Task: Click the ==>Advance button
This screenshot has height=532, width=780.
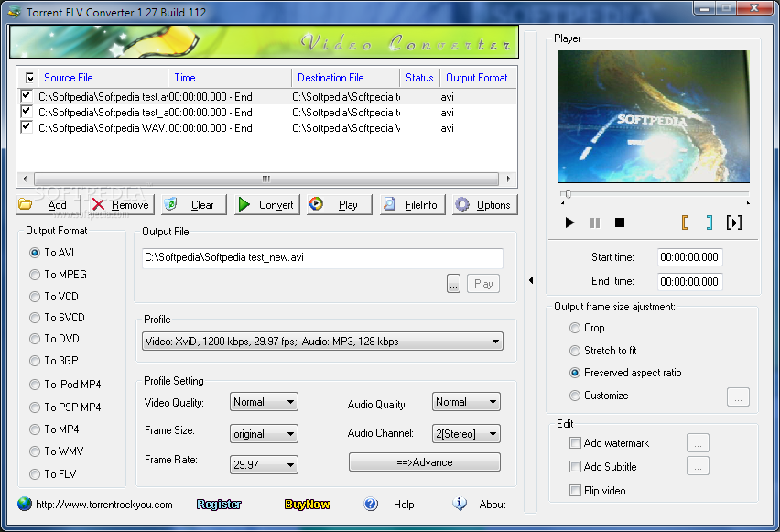Action: 424,462
